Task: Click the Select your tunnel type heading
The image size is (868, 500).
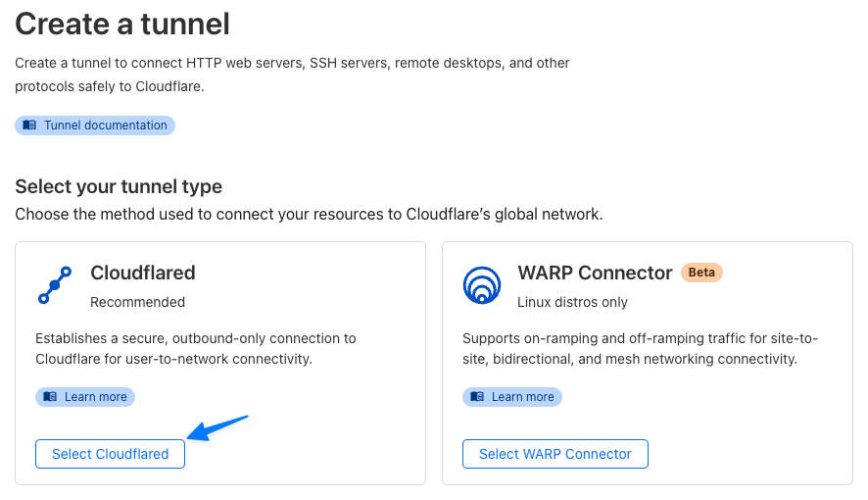Action: pyautogui.click(x=119, y=186)
